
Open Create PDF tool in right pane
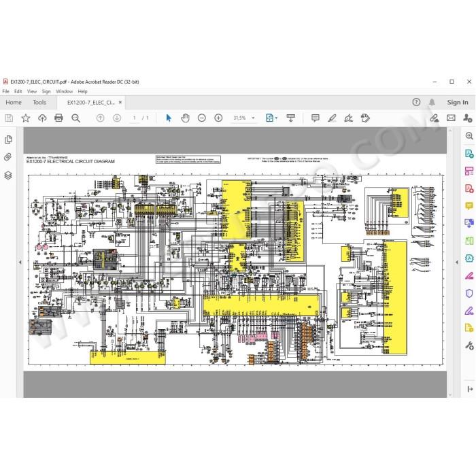[469, 188]
